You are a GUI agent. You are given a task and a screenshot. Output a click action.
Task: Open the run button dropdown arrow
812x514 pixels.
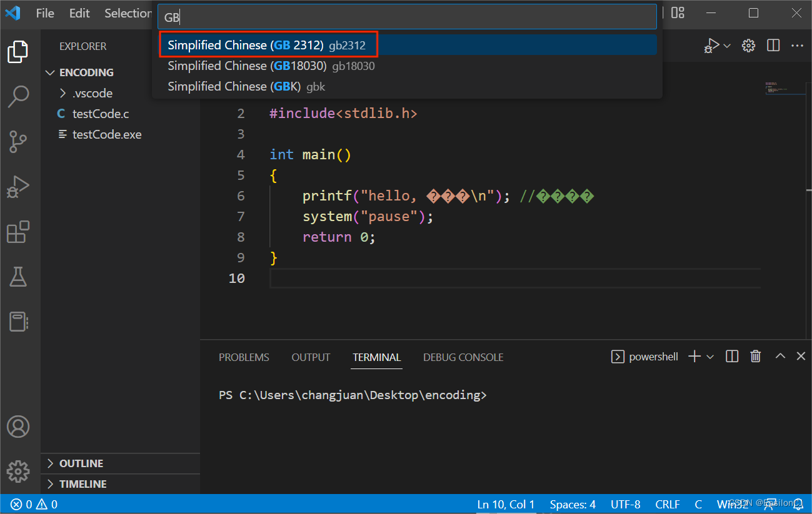[x=727, y=46]
